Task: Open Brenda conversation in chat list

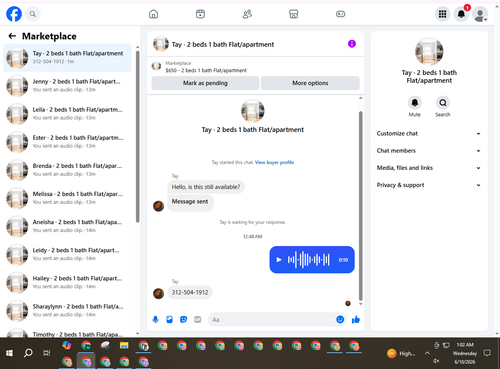Action: (67, 170)
